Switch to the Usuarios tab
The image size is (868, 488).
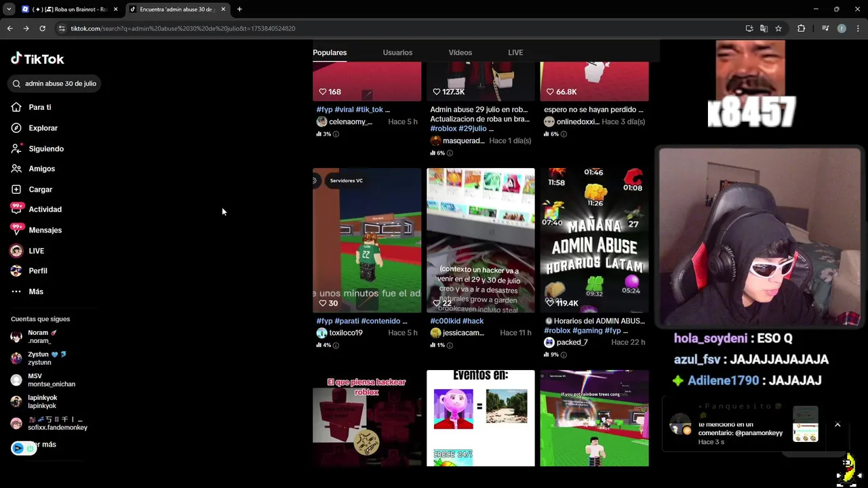397,53
